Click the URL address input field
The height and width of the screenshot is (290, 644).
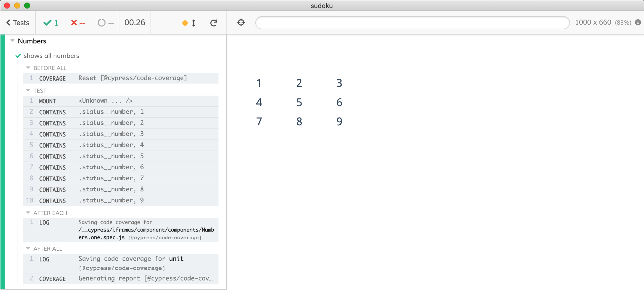coord(412,23)
